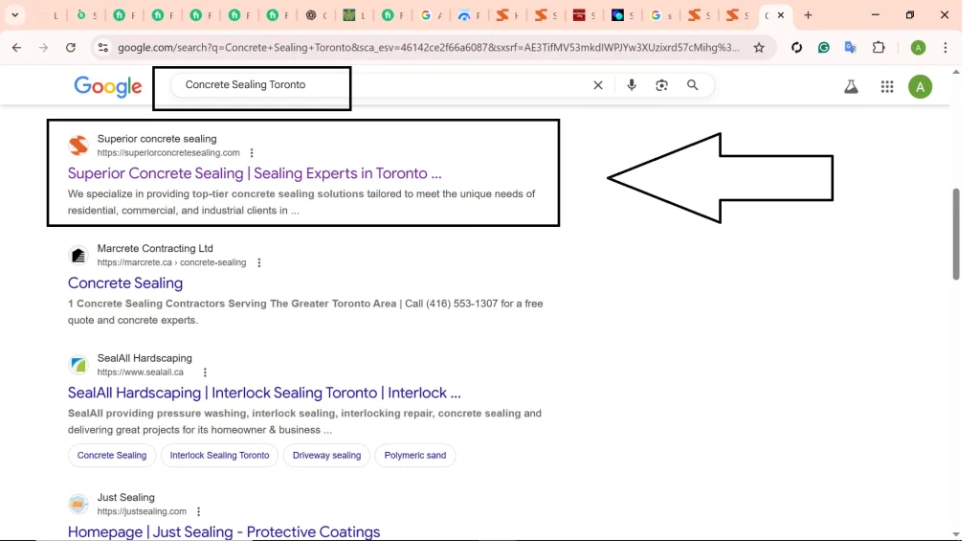Viewport: 980px width, 541px height.
Task: View site information for google.com
Action: 103,48
